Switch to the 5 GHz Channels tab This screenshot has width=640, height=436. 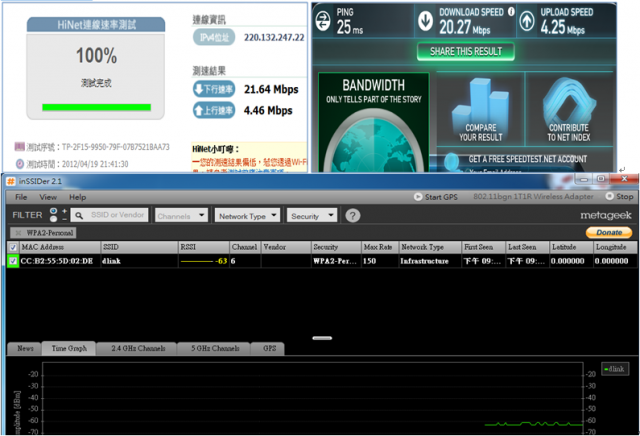point(215,349)
